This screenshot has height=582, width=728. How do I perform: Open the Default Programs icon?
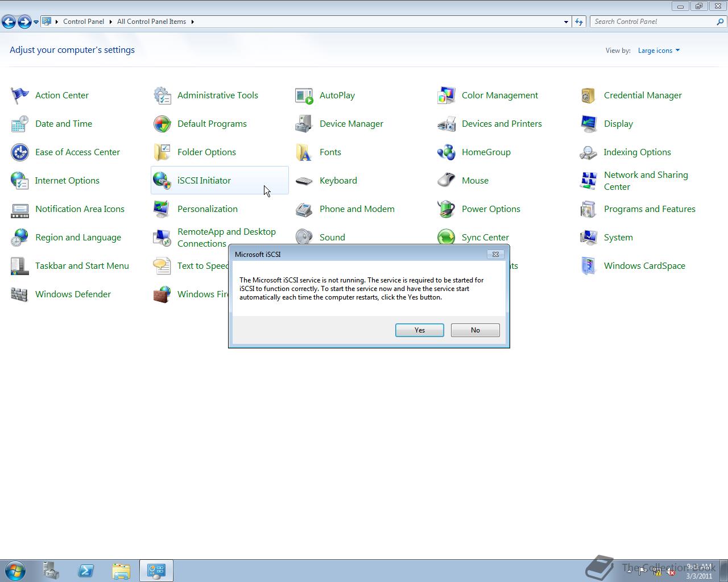click(x=162, y=123)
